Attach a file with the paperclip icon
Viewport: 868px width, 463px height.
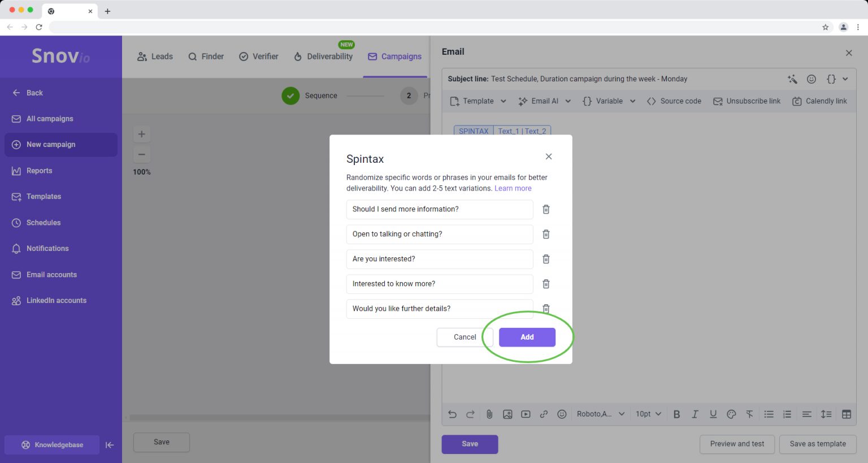coord(489,414)
